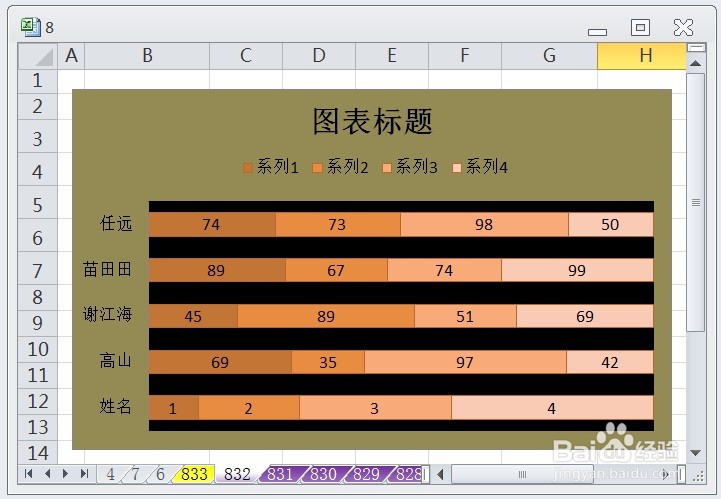This screenshot has height=499, width=721.
Task: Select column G header
Action: [x=549, y=56]
